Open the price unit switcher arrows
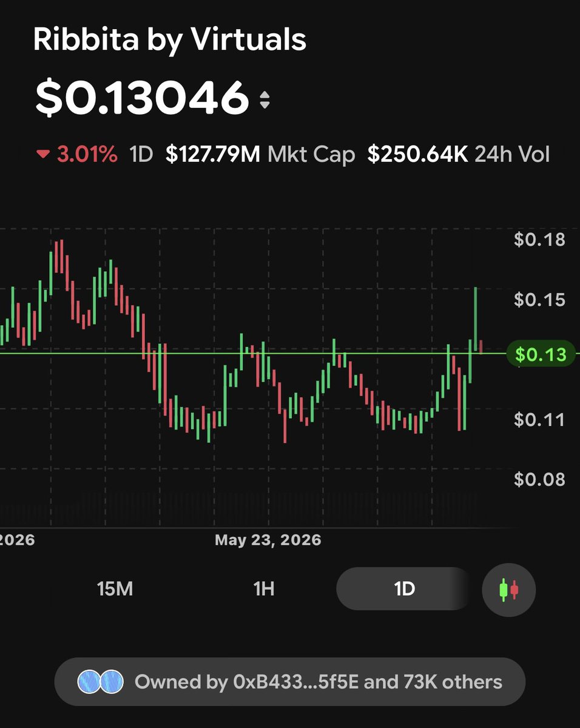The height and width of the screenshot is (728, 580). click(x=265, y=99)
